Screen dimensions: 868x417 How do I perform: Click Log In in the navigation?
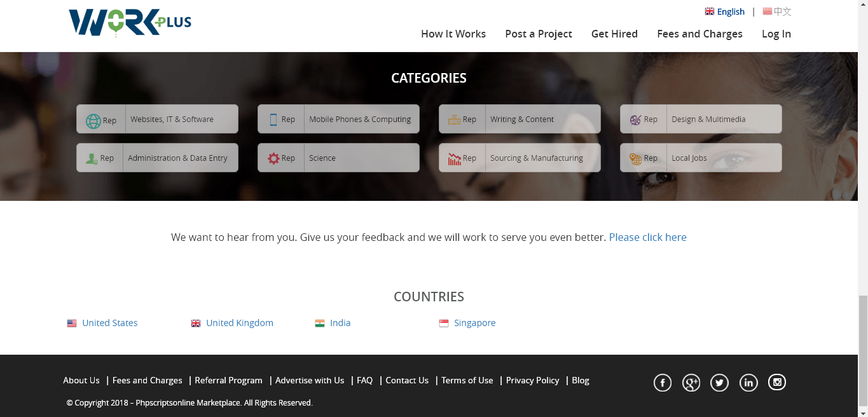(776, 34)
